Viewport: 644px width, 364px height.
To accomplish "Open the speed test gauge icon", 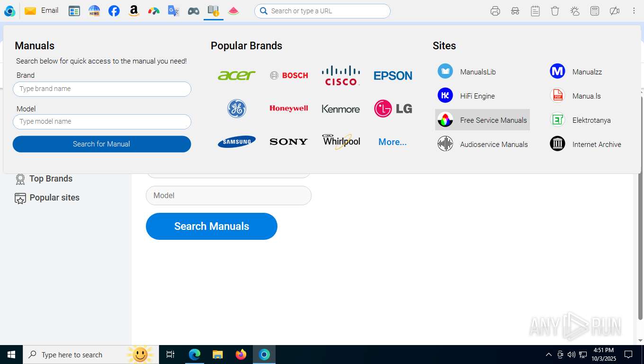I will point(154,11).
